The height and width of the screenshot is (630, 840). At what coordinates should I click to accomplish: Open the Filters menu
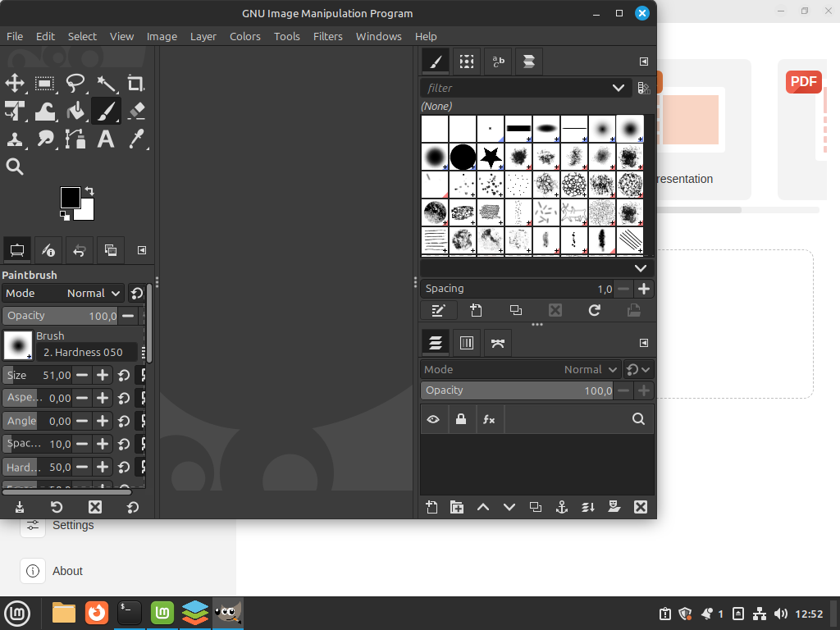pos(327,36)
